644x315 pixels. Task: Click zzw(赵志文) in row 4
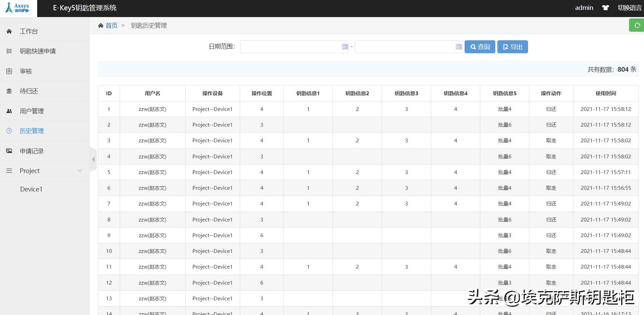point(152,157)
